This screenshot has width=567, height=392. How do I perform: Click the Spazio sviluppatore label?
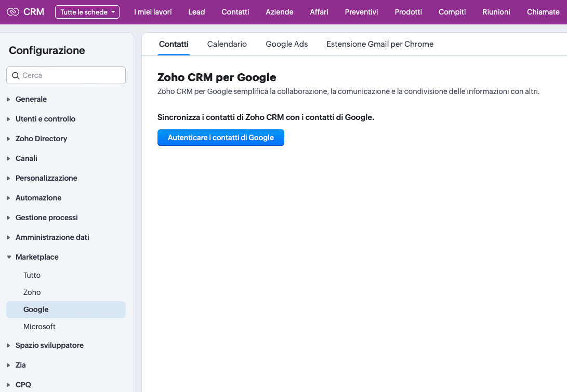point(49,345)
